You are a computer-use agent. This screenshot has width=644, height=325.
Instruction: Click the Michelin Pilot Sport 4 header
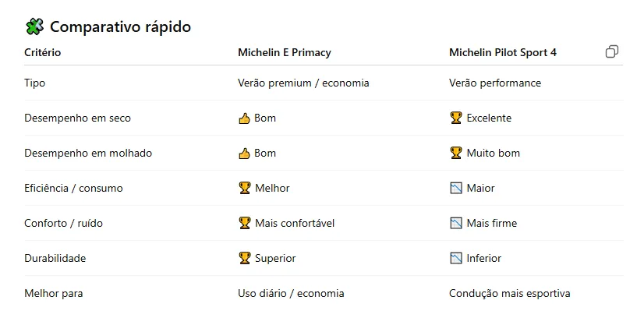502,53
